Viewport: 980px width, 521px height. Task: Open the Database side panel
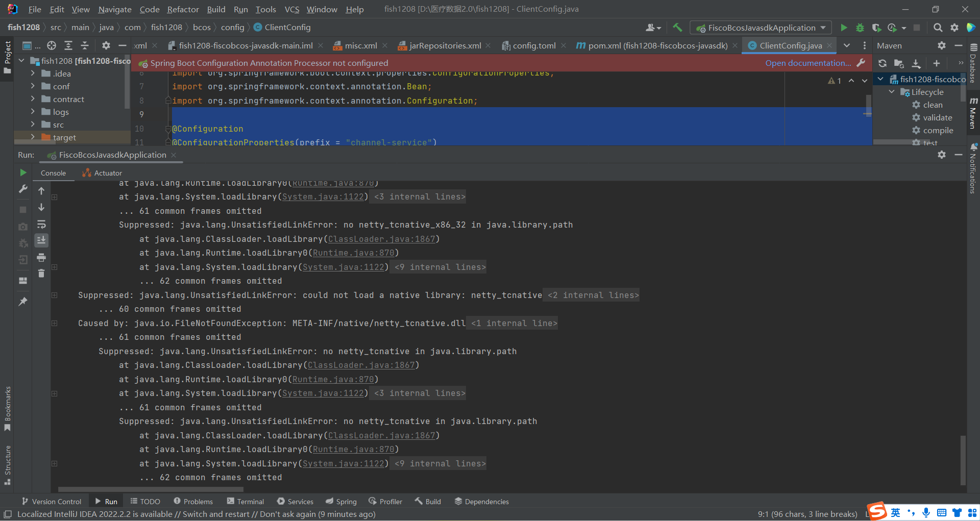(973, 63)
